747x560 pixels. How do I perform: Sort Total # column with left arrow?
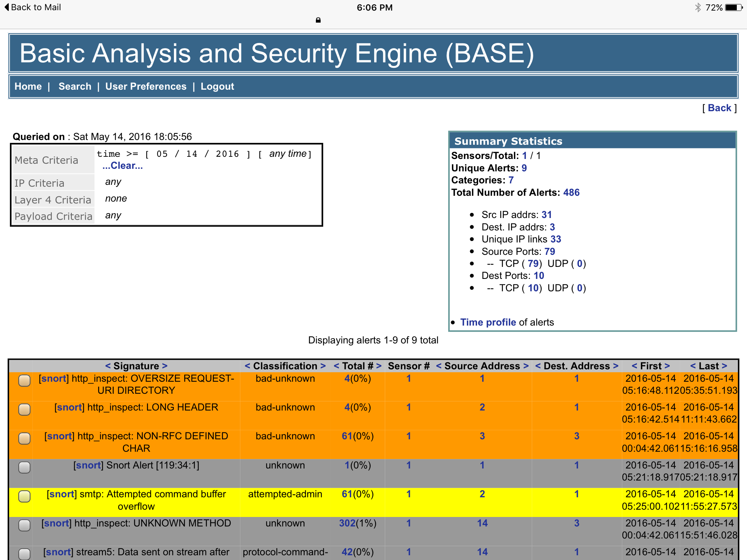tap(336, 366)
